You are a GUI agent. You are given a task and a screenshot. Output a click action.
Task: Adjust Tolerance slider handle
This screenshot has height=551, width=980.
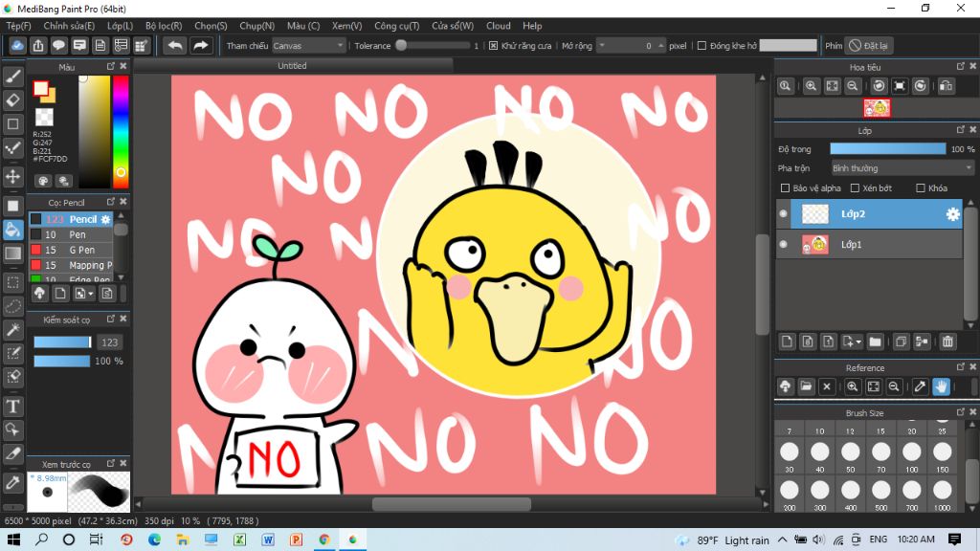401,46
